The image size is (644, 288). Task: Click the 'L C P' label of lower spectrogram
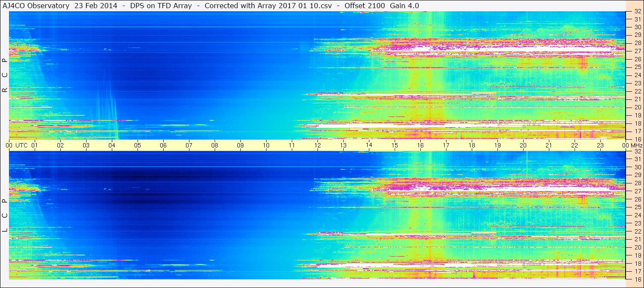(5, 216)
